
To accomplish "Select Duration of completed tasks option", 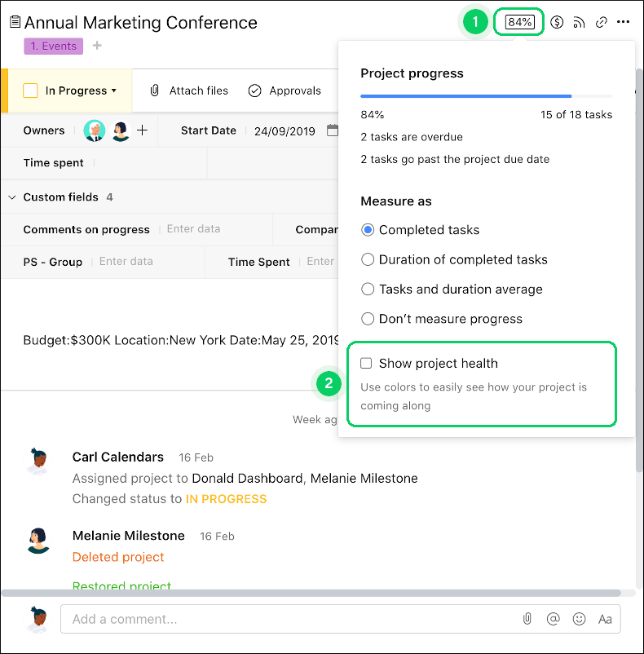I will (368, 259).
